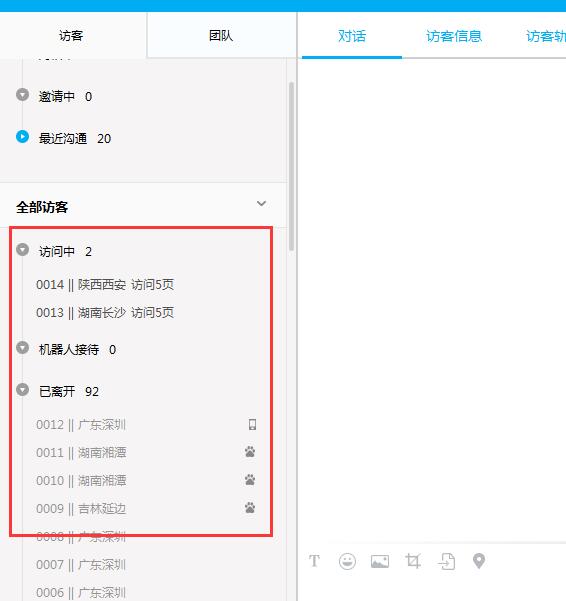Click the 已离开 92 label

[69, 392]
